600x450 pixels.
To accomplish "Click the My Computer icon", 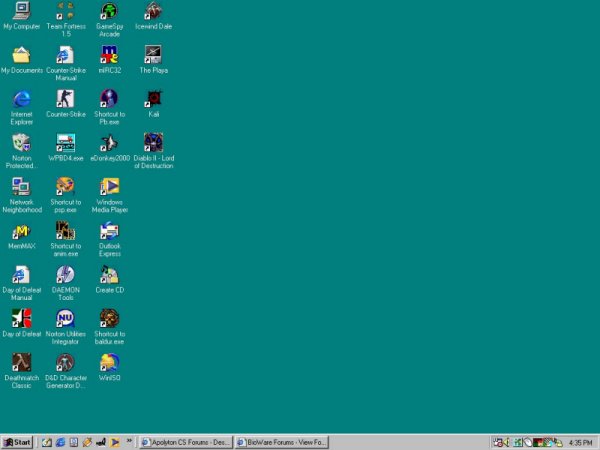I will (x=21, y=12).
